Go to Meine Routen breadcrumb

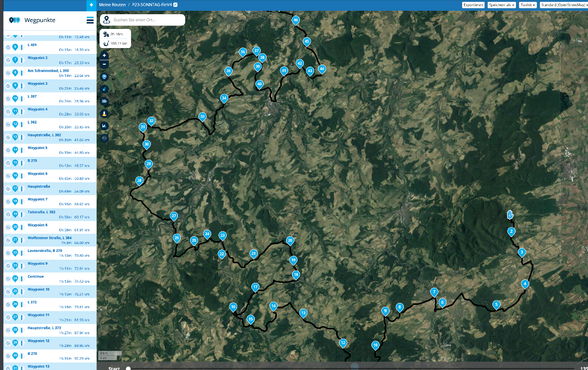(112, 4)
